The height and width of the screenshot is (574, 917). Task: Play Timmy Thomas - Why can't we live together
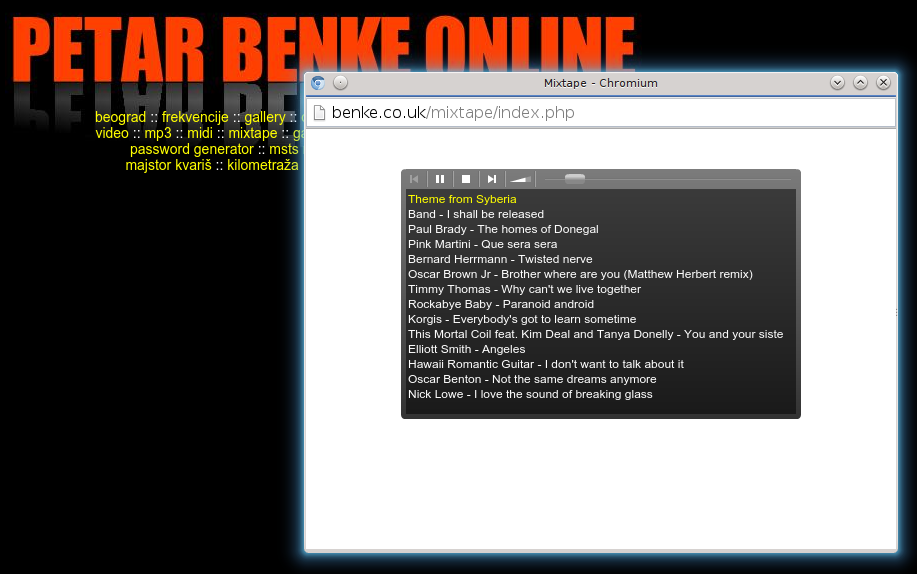click(x=524, y=290)
